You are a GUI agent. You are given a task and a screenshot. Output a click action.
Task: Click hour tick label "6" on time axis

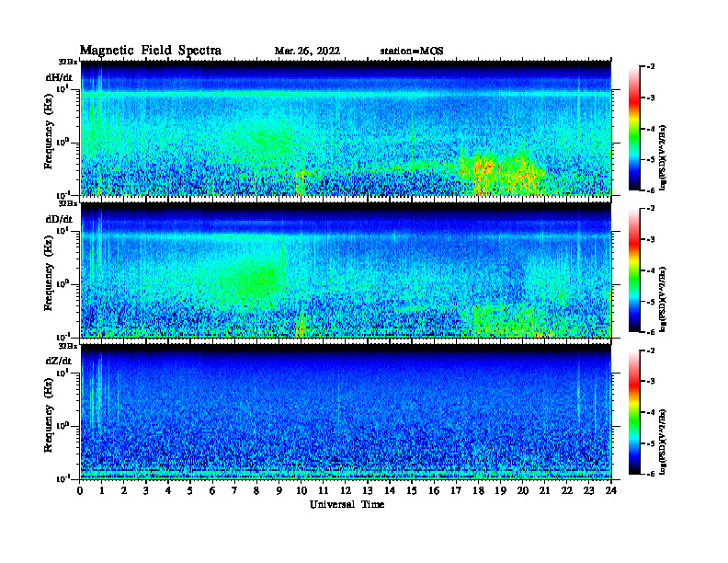[212, 490]
